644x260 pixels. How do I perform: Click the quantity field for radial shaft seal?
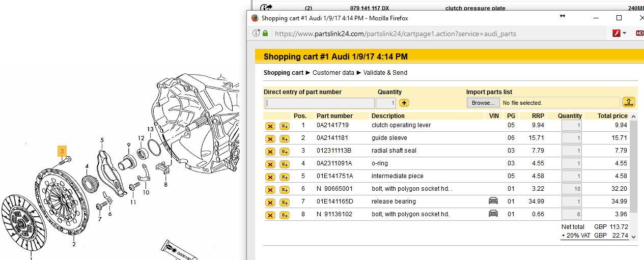coord(571,151)
